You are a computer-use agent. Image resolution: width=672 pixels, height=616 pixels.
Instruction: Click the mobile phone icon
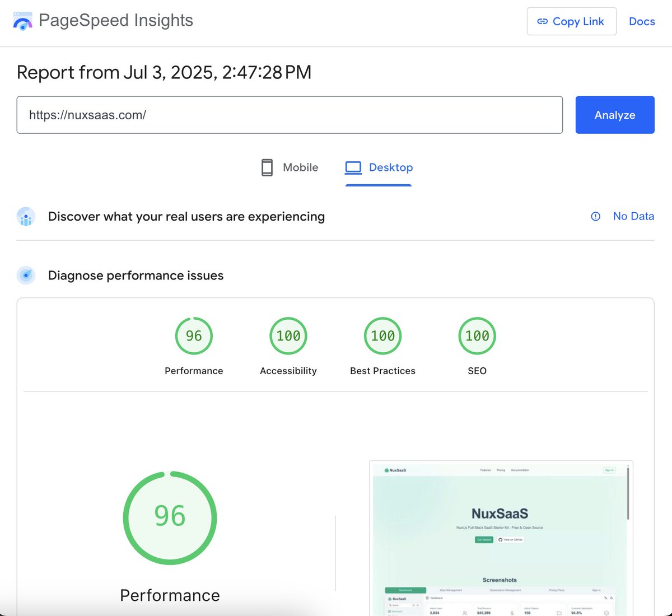pyautogui.click(x=267, y=167)
